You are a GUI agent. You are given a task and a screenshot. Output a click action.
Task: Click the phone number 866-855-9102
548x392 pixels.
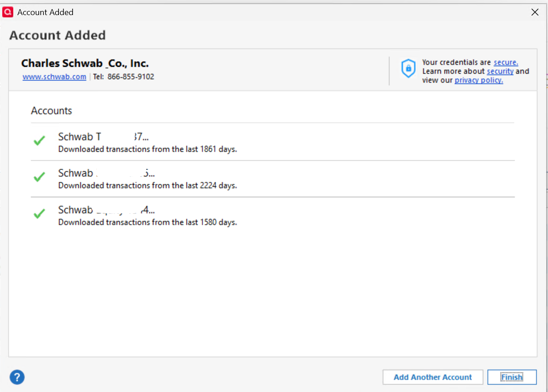(x=131, y=77)
